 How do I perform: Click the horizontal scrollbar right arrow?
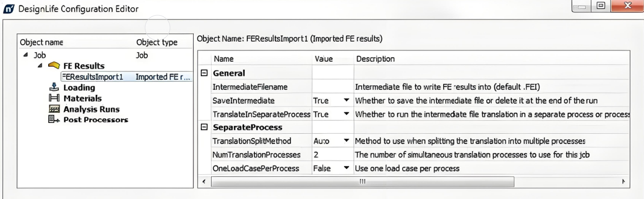tap(623, 182)
